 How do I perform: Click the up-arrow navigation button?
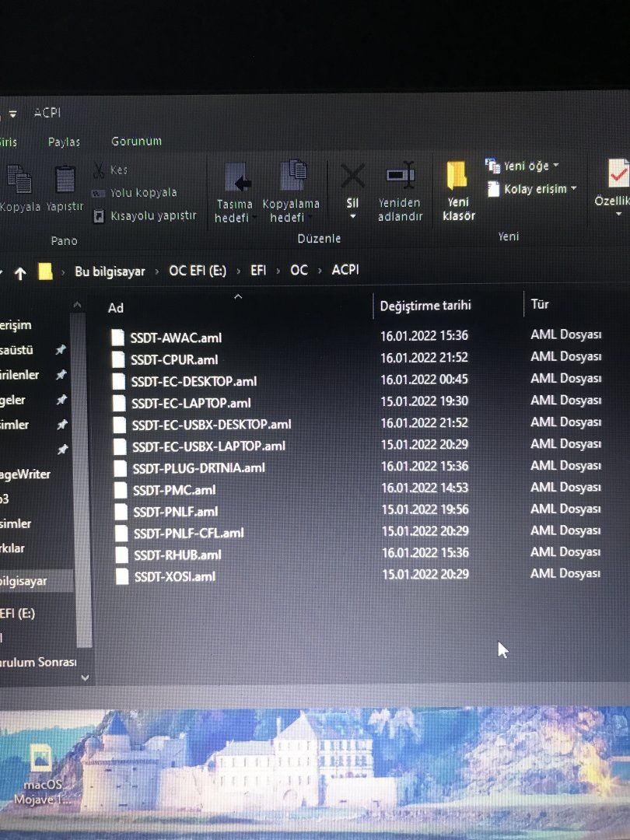[20, 274]
